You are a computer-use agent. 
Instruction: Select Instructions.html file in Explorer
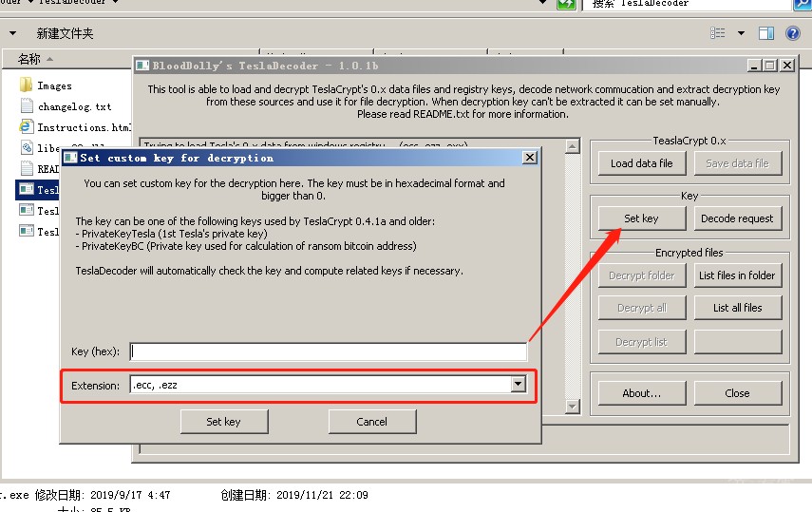point(75,127)
